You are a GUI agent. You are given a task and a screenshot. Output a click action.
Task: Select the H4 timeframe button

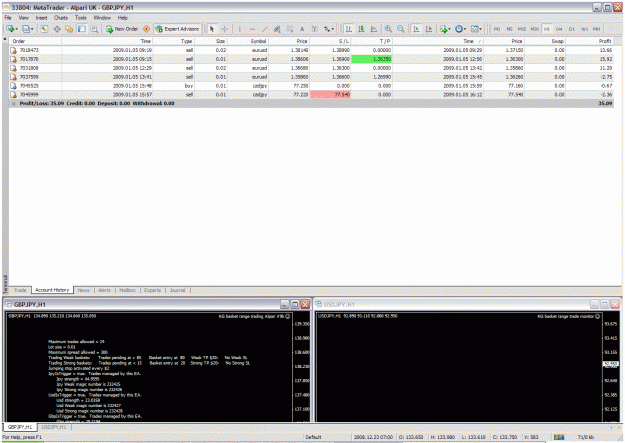click(559, 29)
